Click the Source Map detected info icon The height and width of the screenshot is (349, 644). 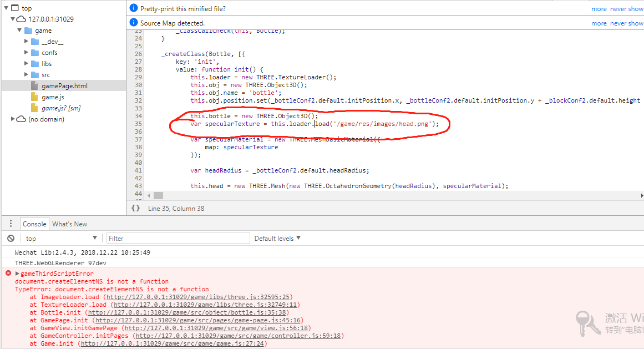(x=134, y=22)
